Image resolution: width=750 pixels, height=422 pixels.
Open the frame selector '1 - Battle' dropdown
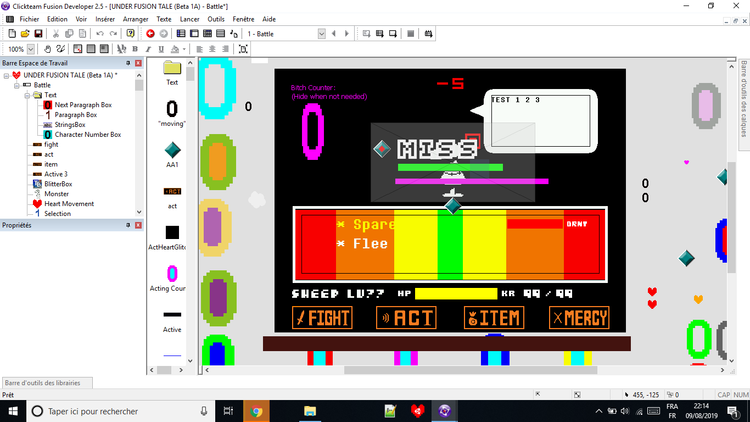click(x=321, y=33)
